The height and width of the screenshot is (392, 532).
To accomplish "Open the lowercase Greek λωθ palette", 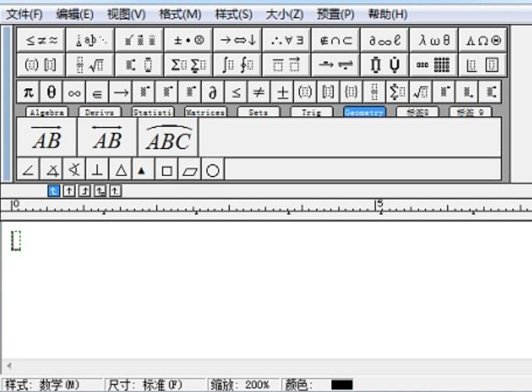I will click(434, 41).
